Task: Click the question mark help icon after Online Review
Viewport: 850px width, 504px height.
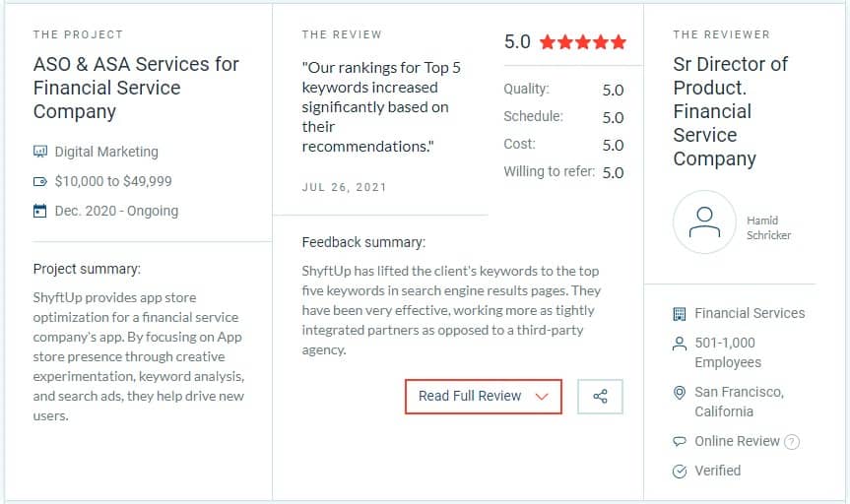Action: pos(792,442)
